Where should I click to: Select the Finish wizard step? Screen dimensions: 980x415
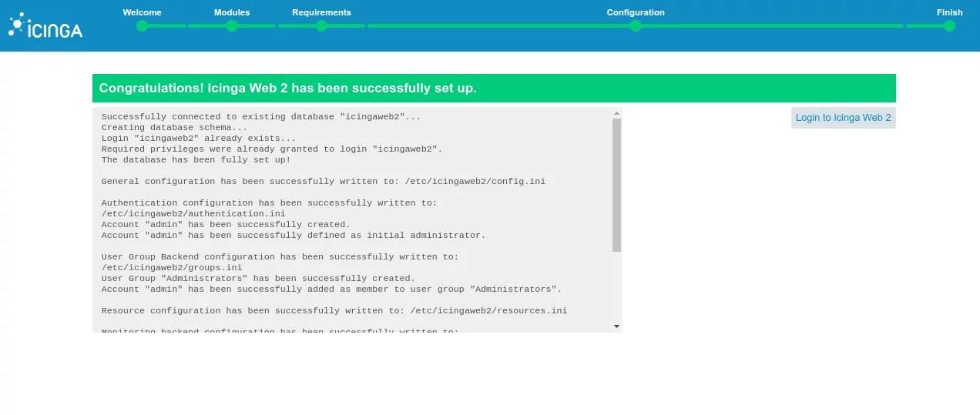tap(949, 25)
